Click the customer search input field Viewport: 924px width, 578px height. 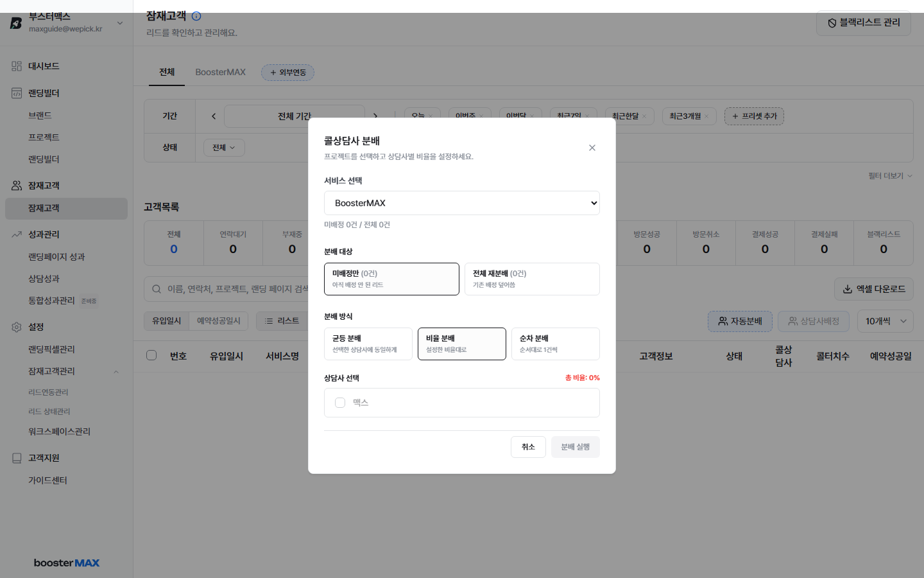point(237,289)
